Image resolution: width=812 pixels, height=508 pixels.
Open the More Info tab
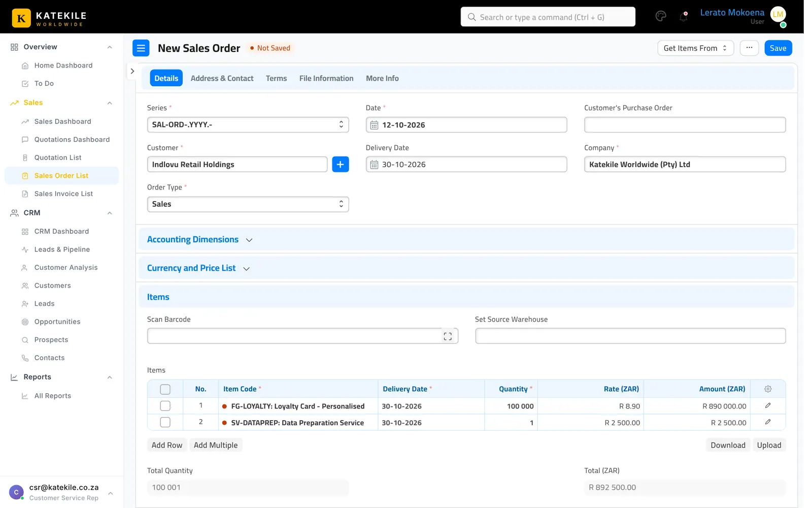[x=382, y=78]
